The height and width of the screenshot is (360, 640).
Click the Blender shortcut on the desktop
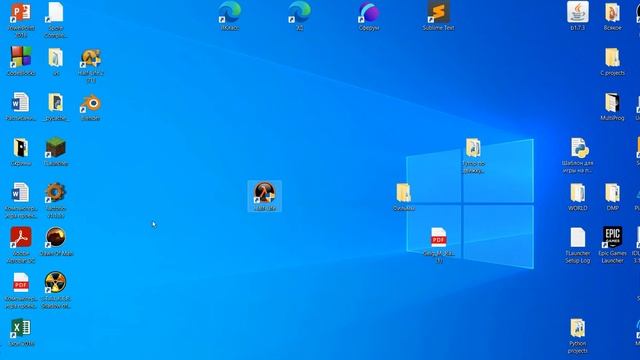click(91, 107)
